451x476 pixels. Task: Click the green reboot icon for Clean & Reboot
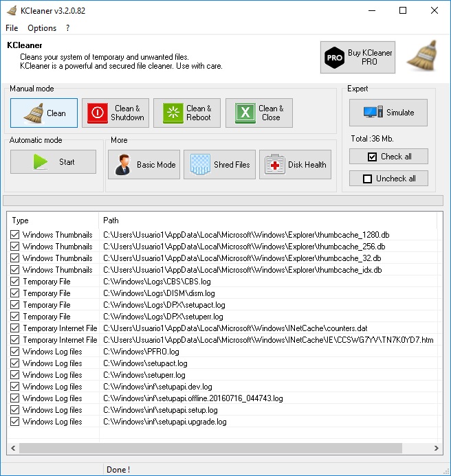173,113
